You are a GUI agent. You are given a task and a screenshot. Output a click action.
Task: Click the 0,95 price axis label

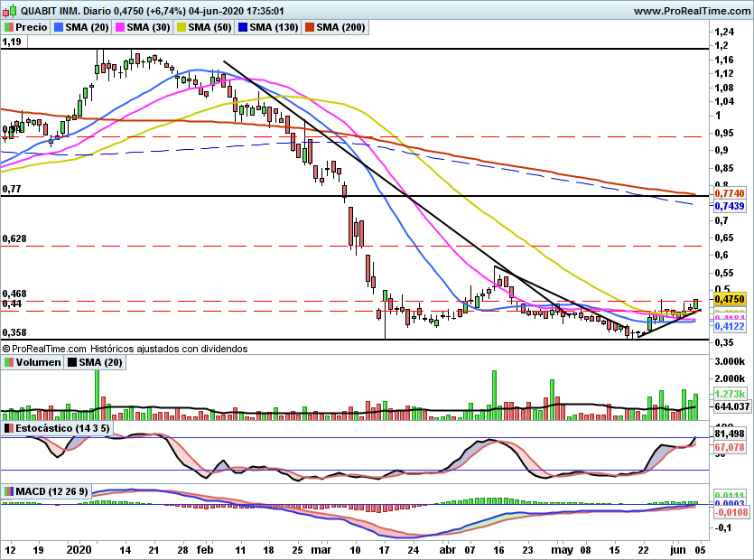(724, 133)
